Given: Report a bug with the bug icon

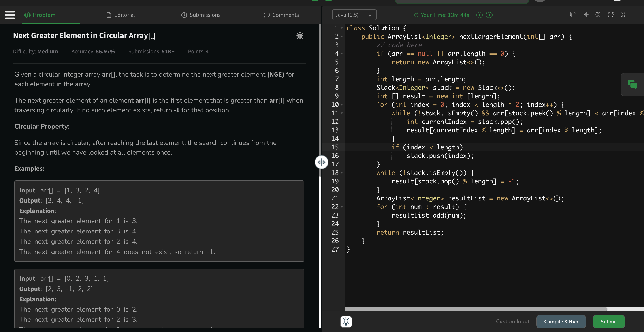Looking at the screenshot, I should tap(300, 36).
